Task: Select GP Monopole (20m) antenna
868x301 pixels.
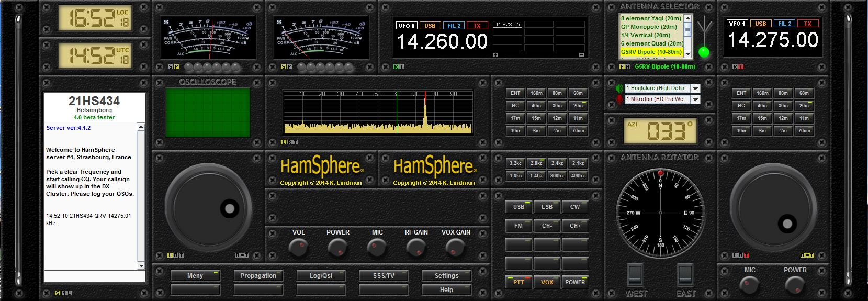Action: 651,27
